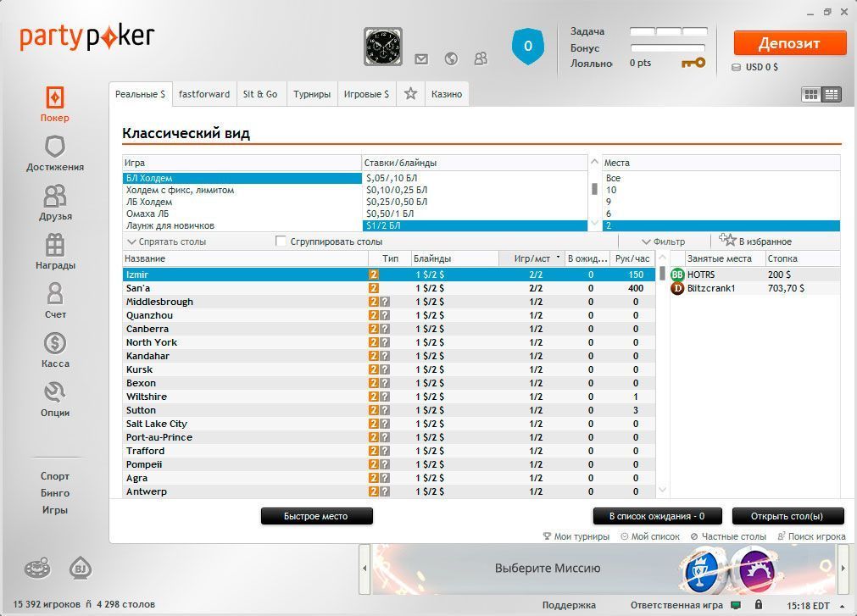Open the mail envelope icon
The width and height of the screenshot is (857, 616).
pyautogui.click(x=421, y=59)
